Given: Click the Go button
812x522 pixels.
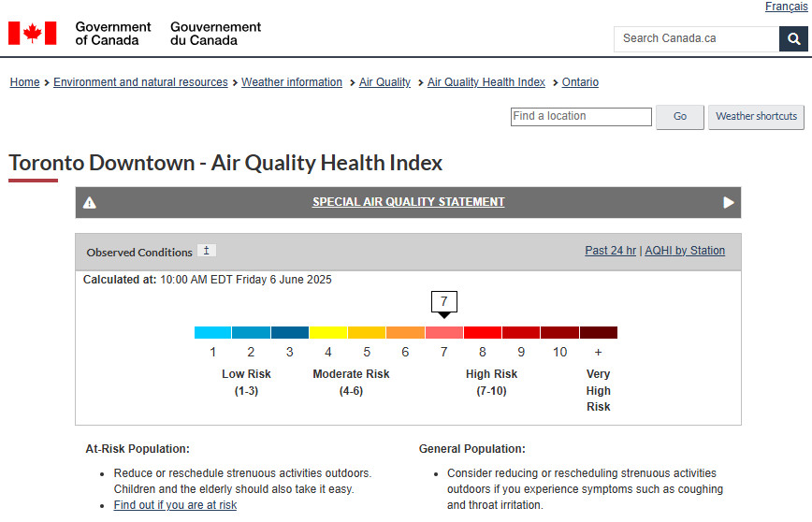Looking at the screenshot, I should click(680, 117).
